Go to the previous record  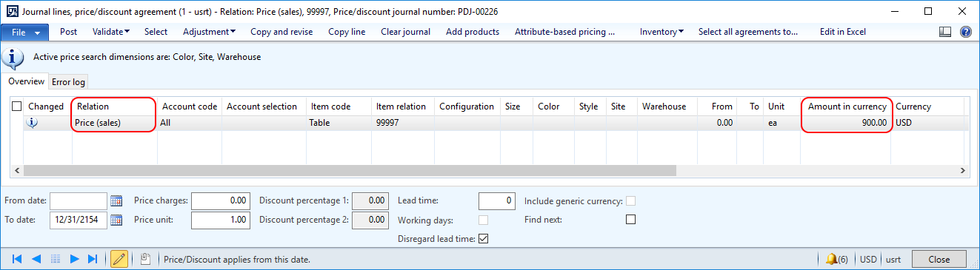tap(36, 259)
